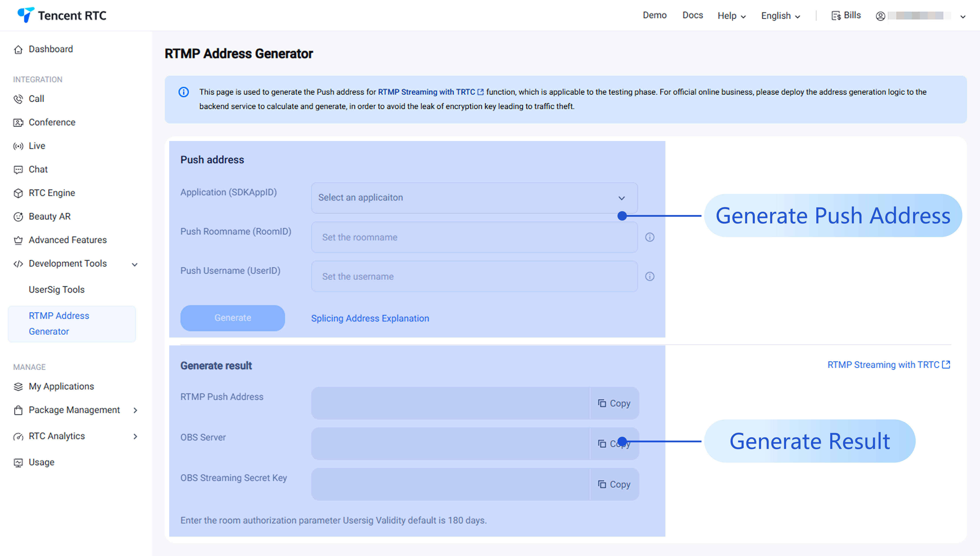The image size is (980, 556).
Task: Copy the RTMP Push Address
Action: 614,403
